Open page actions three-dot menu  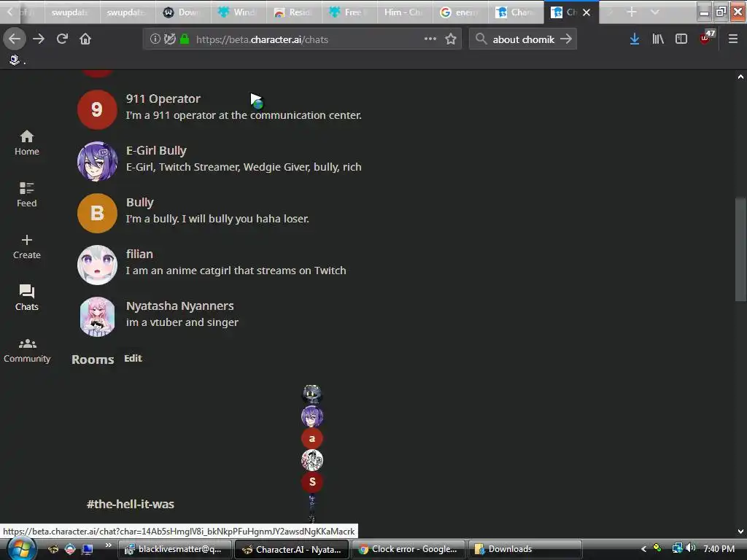coord(430,39)
